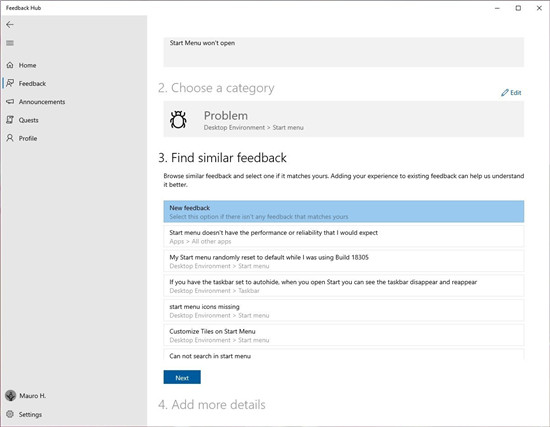The width and height of the screenshot is (550, 427).
Task: Click the Problem bug icon
Action: tap(178, 119)
